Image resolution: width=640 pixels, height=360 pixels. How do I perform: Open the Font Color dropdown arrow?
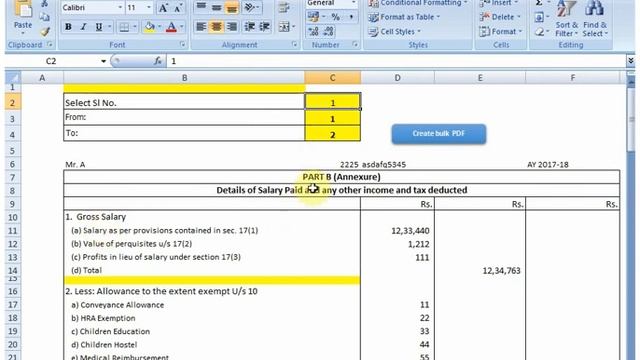pyautogui.click(x=181, y=27)
